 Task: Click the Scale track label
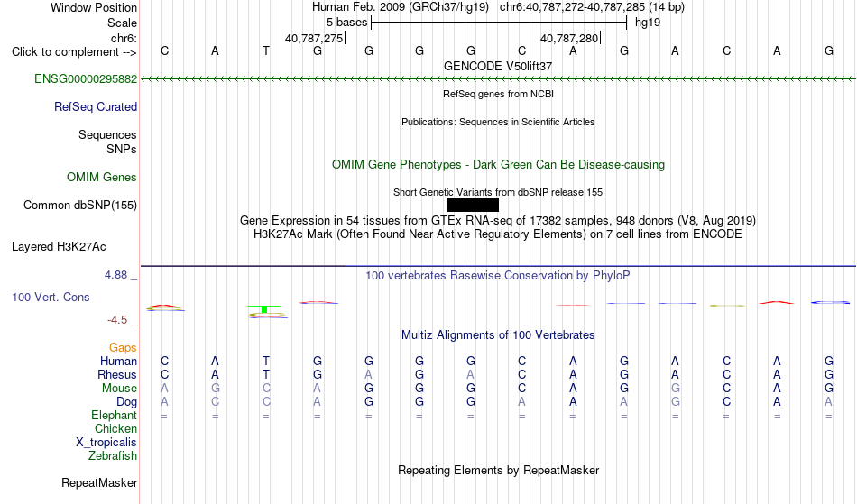pyautogui.click(x=122, y=23)
